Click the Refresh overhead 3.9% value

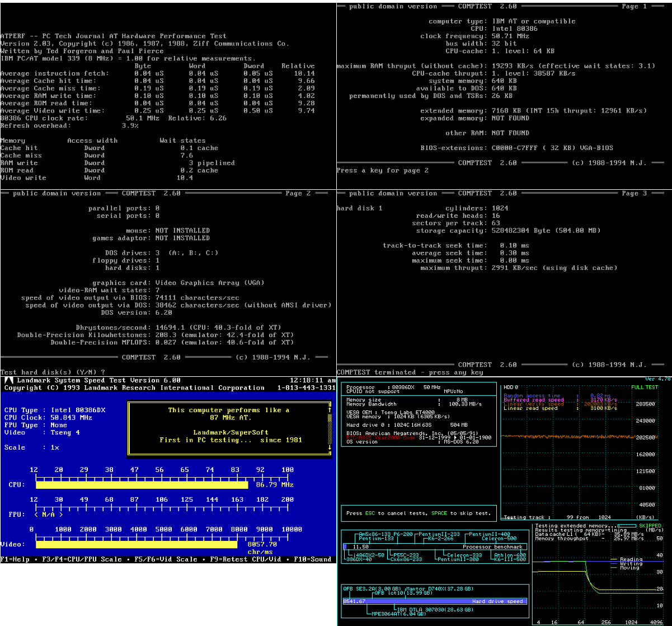(x=130, y=125)
